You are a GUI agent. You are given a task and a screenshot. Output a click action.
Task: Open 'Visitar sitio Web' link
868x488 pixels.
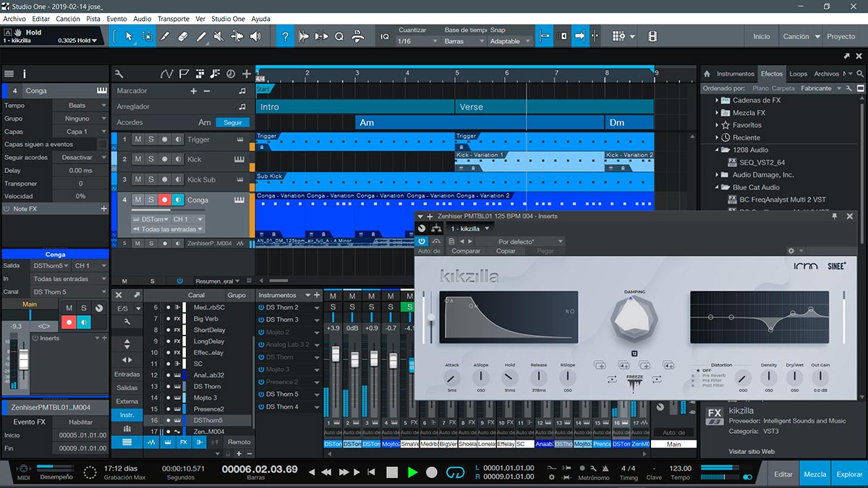tap(752, 451)
